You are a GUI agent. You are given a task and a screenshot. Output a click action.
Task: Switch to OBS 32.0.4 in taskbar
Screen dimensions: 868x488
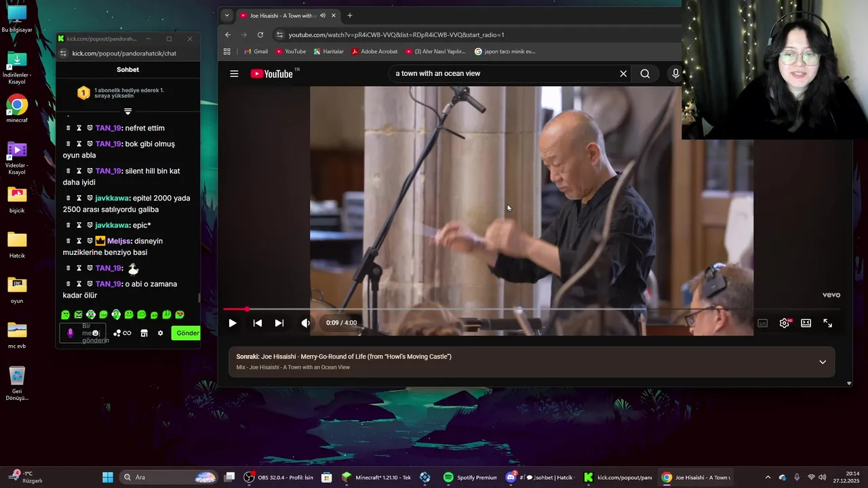pos(279,477)
